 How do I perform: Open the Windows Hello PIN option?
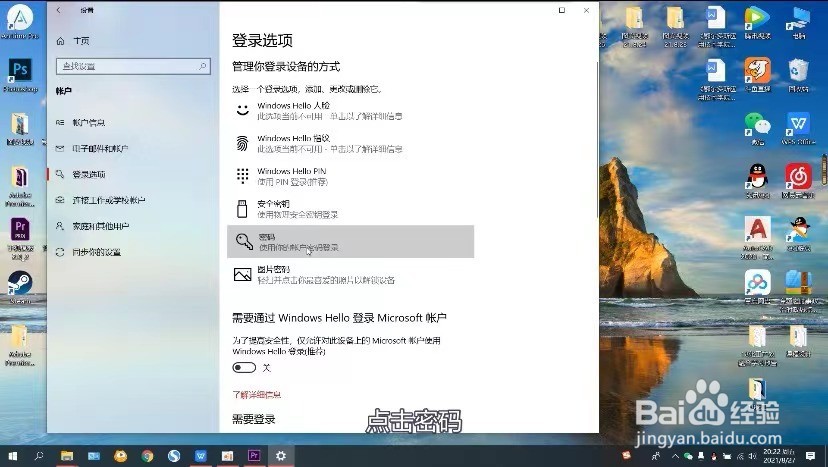(x=350, y=176)
